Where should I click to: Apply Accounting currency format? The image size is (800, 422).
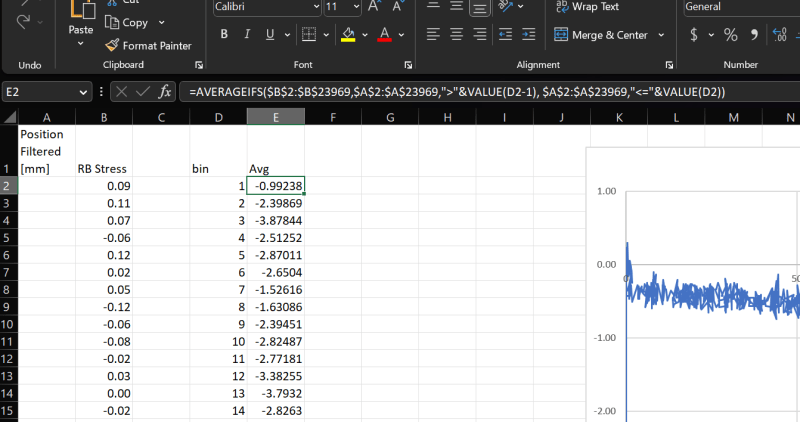tap(693, 35)
